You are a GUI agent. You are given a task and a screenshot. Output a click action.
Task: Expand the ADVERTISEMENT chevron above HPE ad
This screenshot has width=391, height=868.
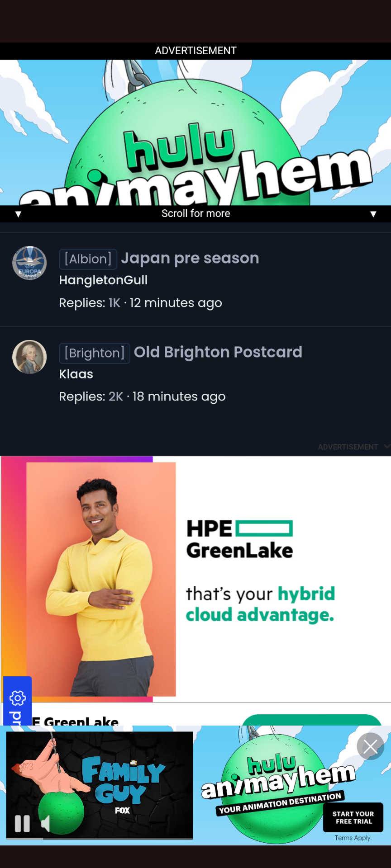[x=386, y=447]
